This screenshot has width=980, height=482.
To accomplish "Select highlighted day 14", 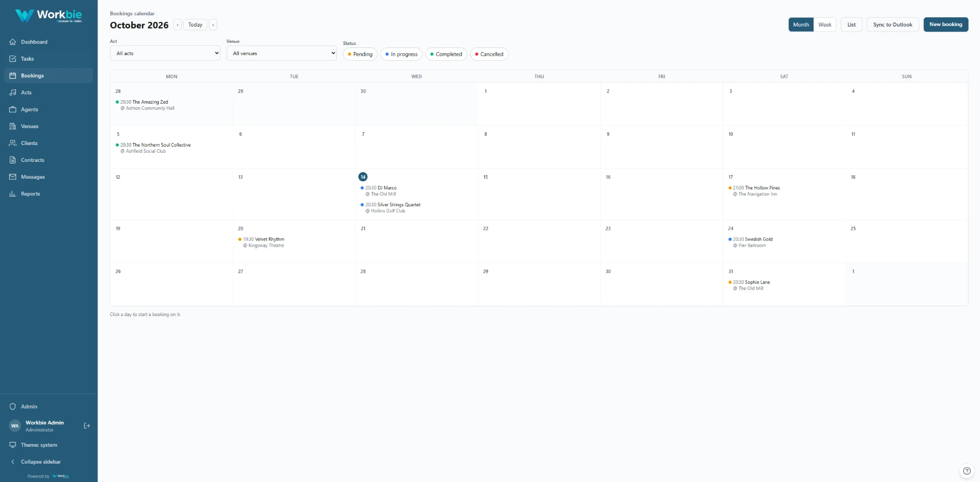I will tap(363, 177).
